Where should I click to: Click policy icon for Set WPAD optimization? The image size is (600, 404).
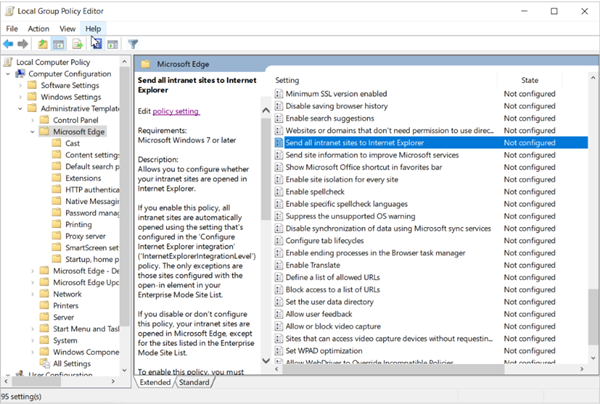[279, 351]
